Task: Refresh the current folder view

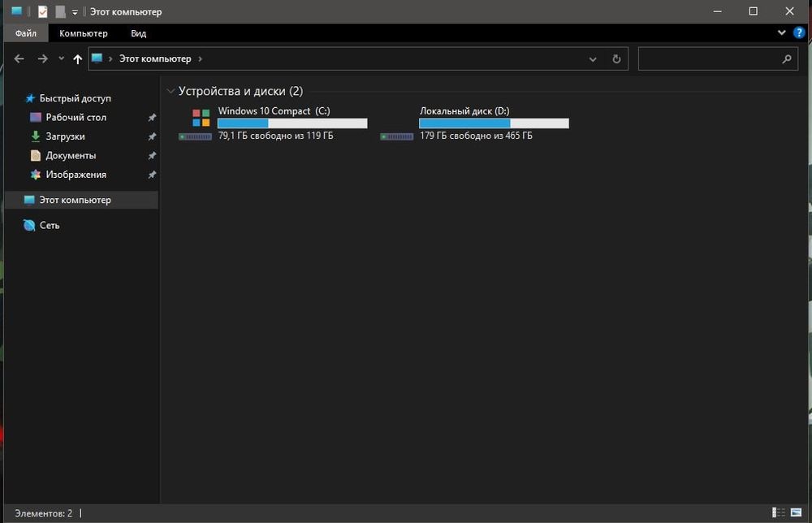Action: point(616,59)
